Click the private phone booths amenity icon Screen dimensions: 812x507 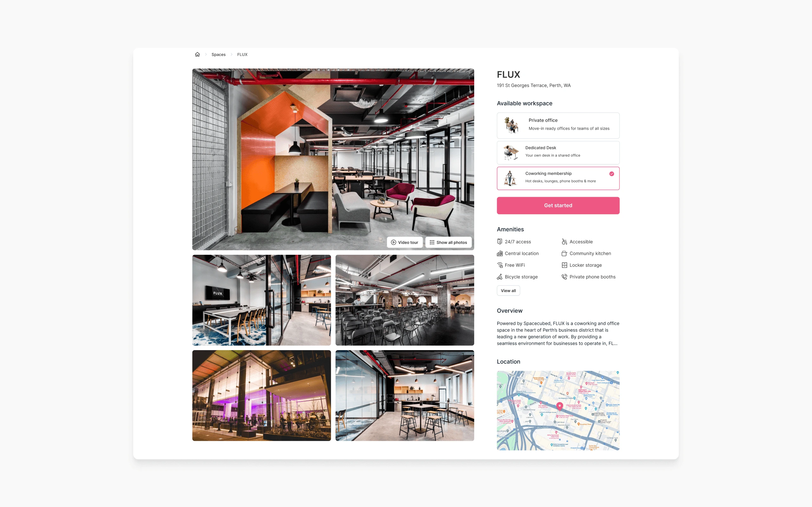click(564, 277)
